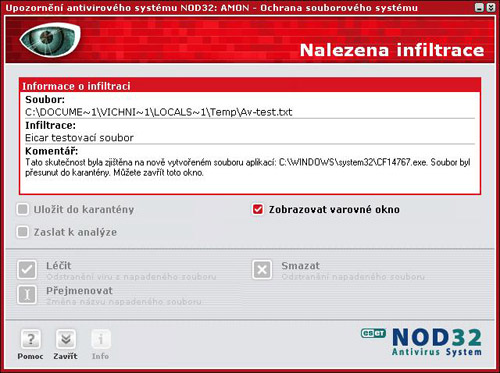Click Odstranění viru z napadeného souboru description
500x373 pixels.
click(x=131, y=277)
